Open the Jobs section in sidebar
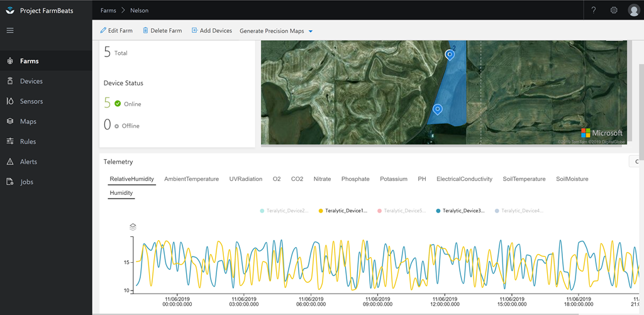 pos(46,182)
